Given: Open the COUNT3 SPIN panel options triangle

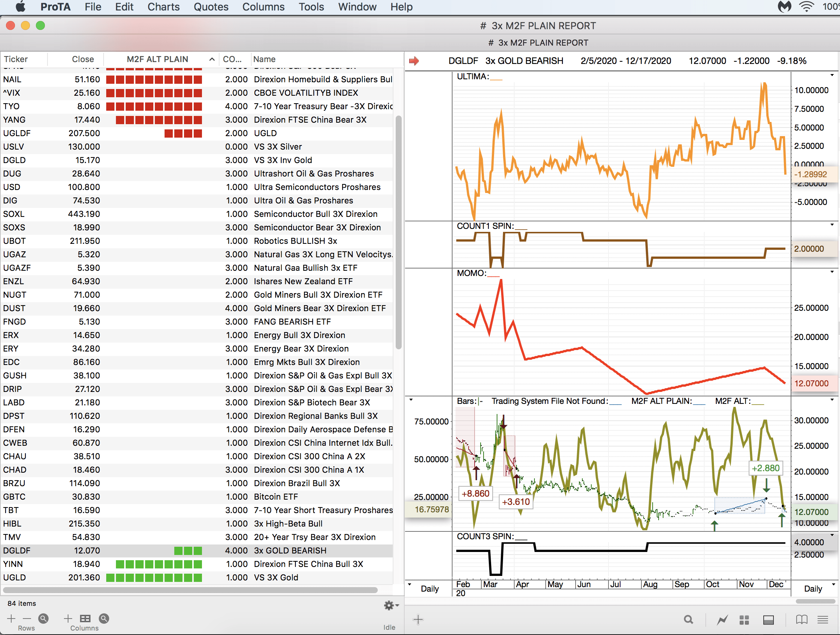Looking at the screenshot, I should tap(832, 535).
